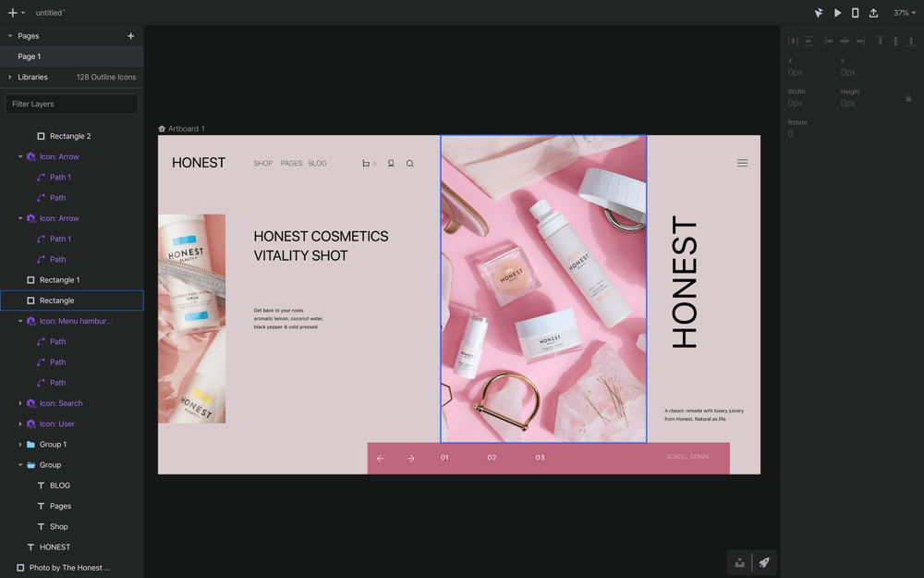Click SHOP in the artboard navigation

pos(262,164)
